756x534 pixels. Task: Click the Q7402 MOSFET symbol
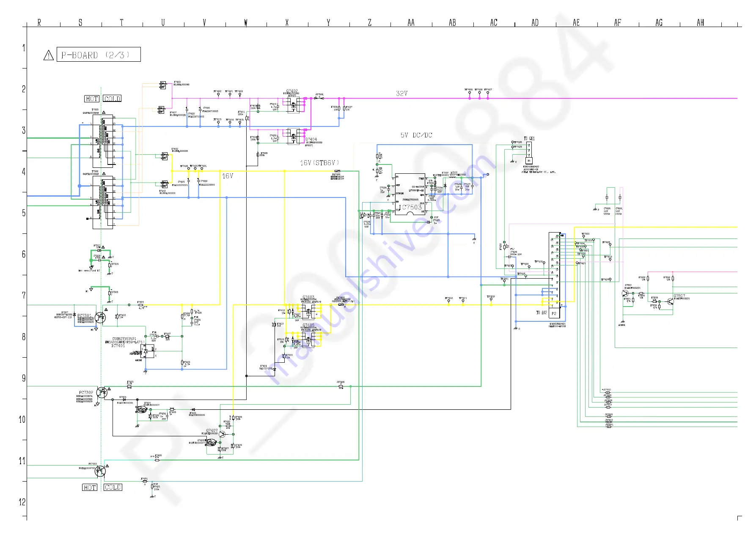click(x=293, y=104)
